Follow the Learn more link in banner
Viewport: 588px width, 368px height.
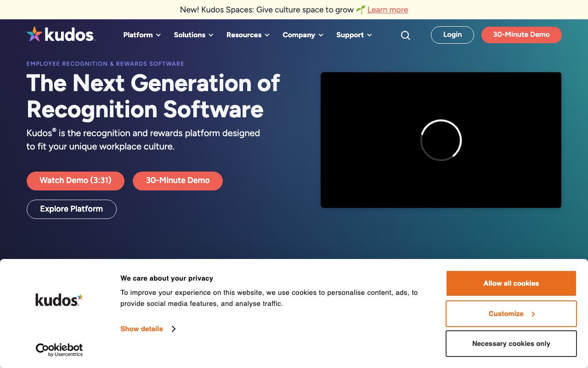pos(387,10)
